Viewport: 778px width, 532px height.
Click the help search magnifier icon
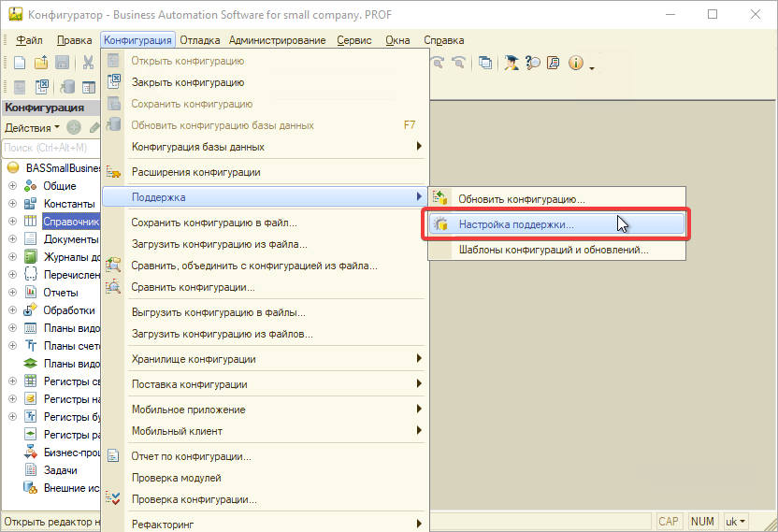tap(533, 63)
